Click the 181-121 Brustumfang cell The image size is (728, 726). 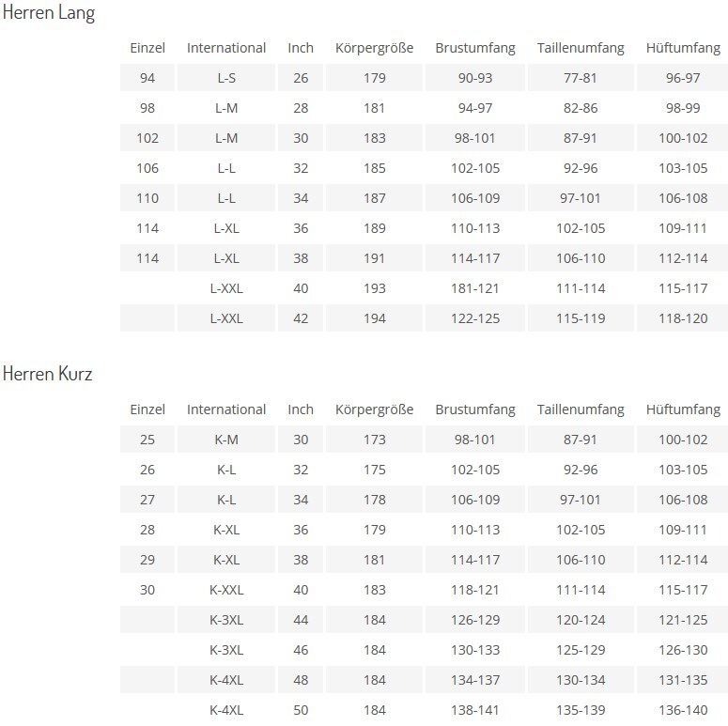click(x=475, y=288)
